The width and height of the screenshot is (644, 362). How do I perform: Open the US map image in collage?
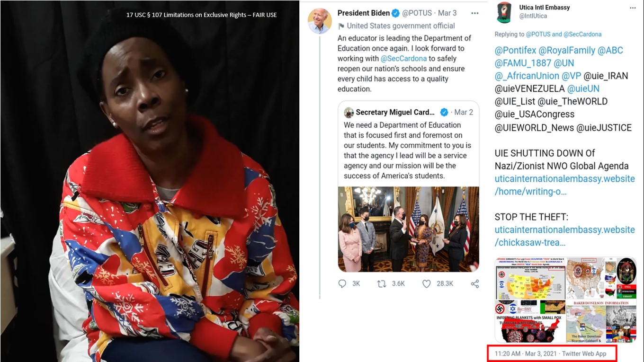pos(530,278)
